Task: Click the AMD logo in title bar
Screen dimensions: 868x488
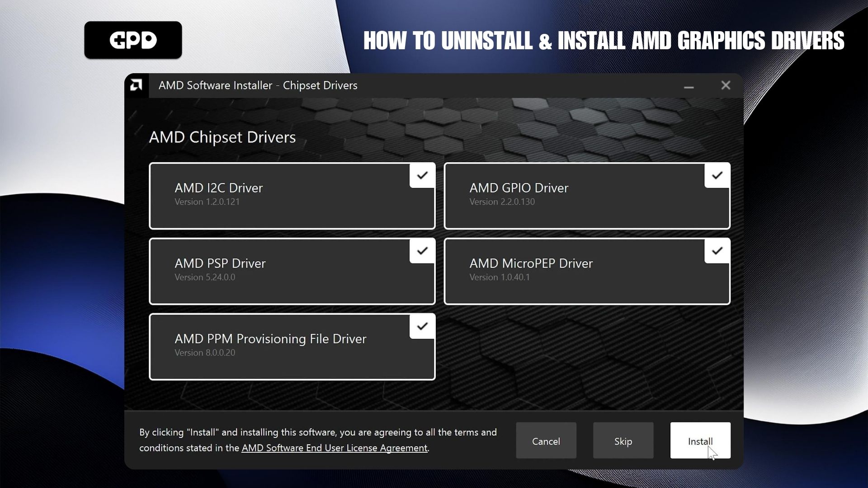Action: 136,85
